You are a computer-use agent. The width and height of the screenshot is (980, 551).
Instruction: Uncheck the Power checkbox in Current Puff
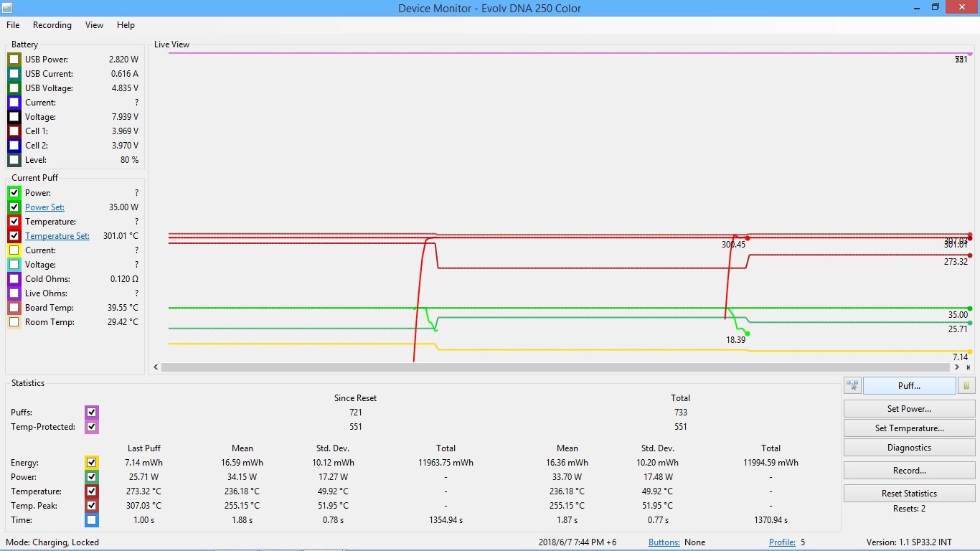(x=14, y=193)
